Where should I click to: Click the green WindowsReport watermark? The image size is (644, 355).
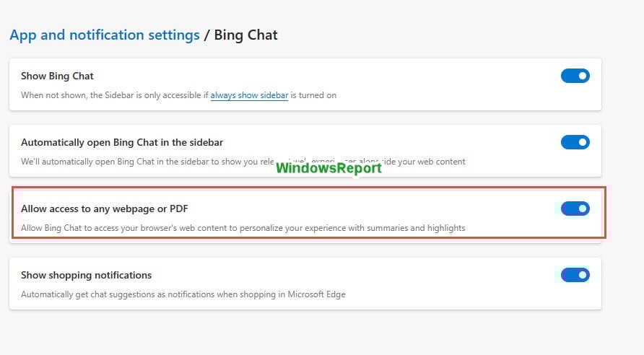point(328,168)
